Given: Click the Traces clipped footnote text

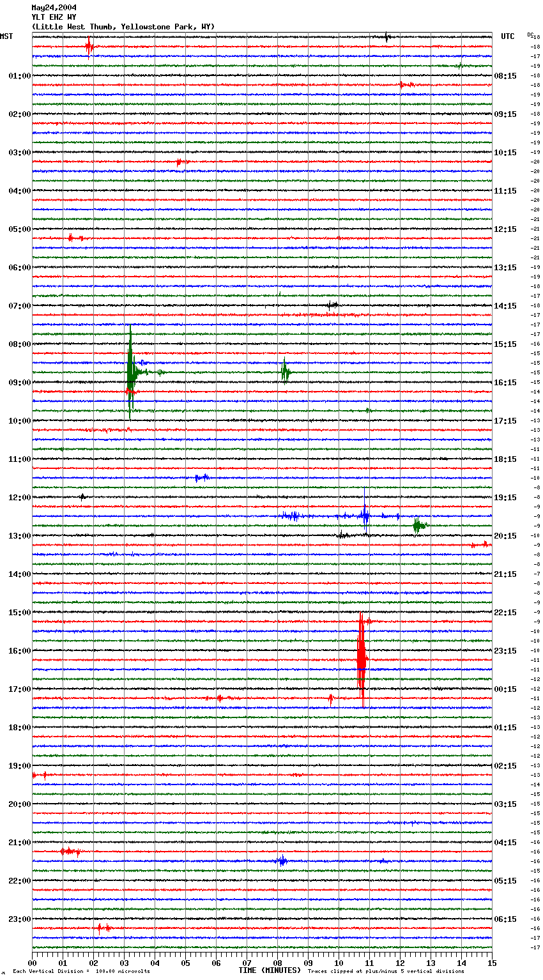Looking at the screenshot, I should point(386,971).
